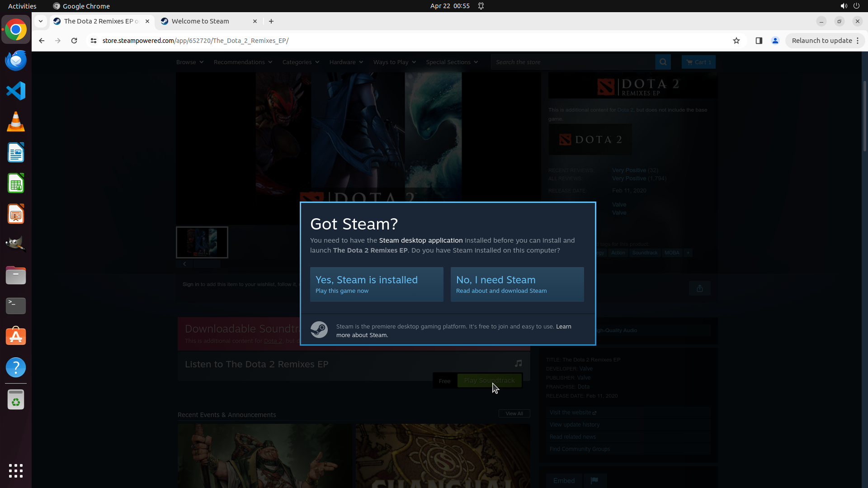Choose No, I need Steam
This screenshot has width=868, height=488.
click(517, 284)
